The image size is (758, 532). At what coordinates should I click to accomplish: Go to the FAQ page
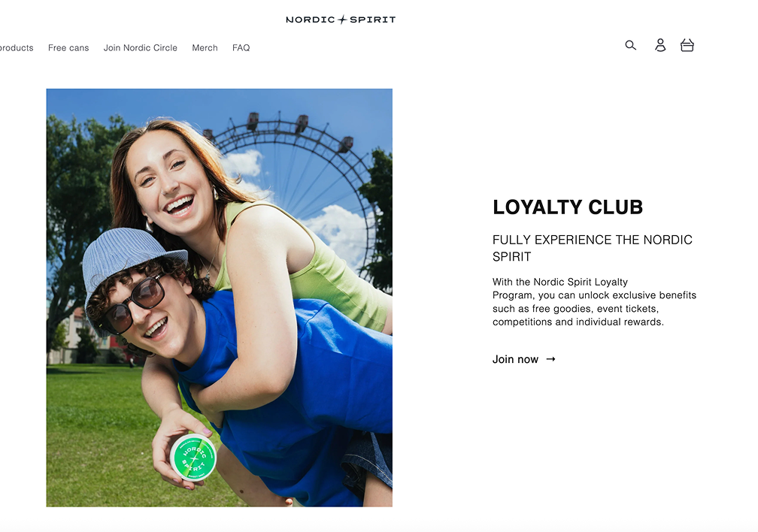point(241,48)
